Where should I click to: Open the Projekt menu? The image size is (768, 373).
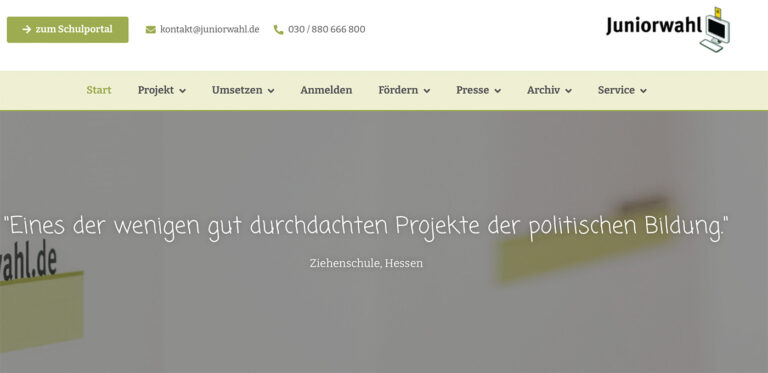coord(156,90)
